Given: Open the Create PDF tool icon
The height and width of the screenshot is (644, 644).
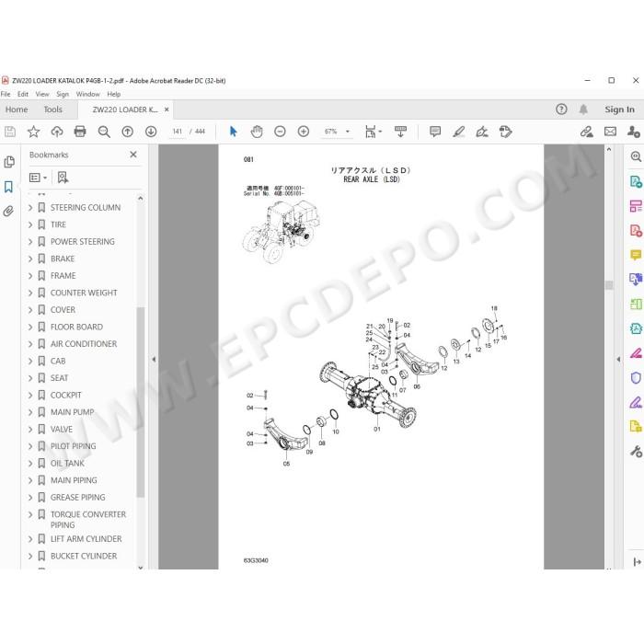Looking at the screenshot, I should tap(636, 230).
